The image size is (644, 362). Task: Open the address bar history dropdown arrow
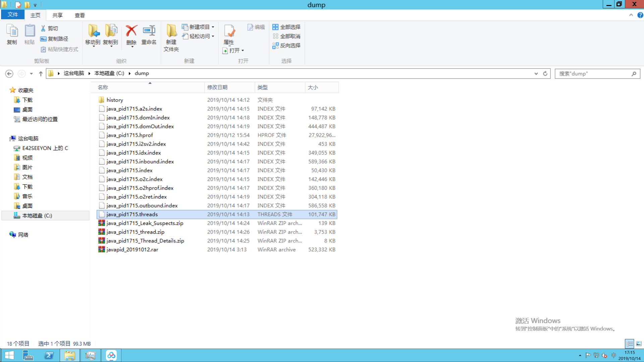536,74
